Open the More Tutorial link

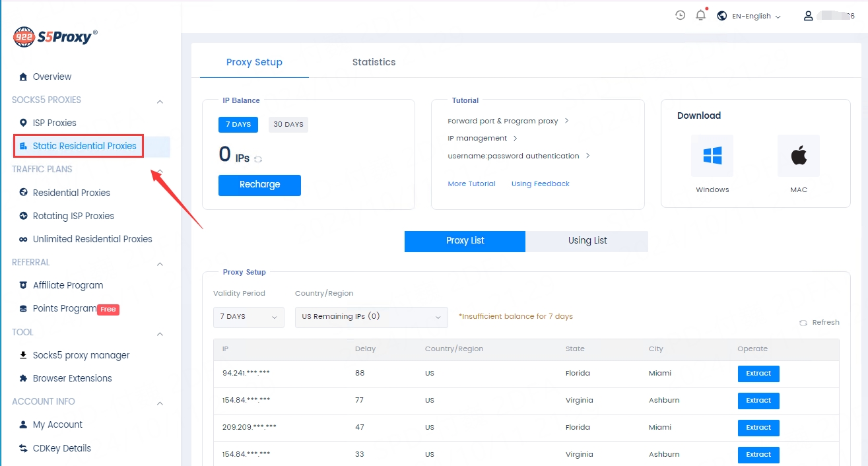pos(471,184)
